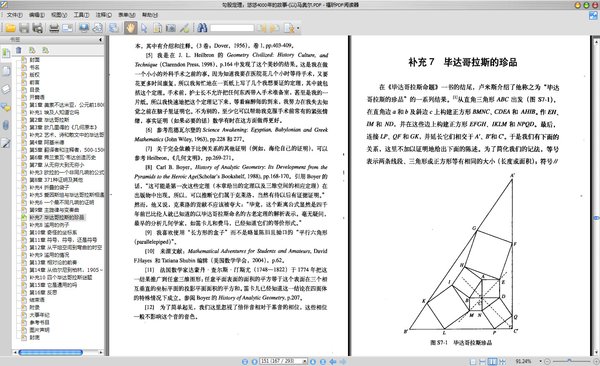Click the Bookmarks panel tab icon
Screen dimensions: 600x366
[x=6, y=53]
